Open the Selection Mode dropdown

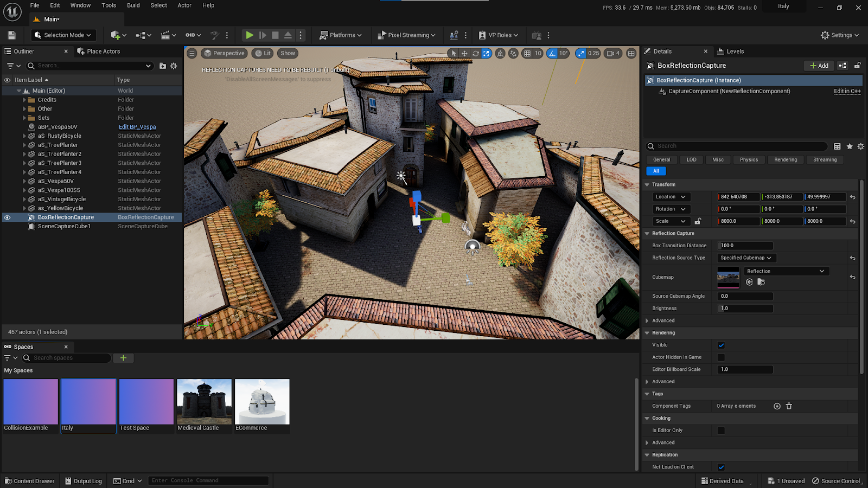coord(63,35)
